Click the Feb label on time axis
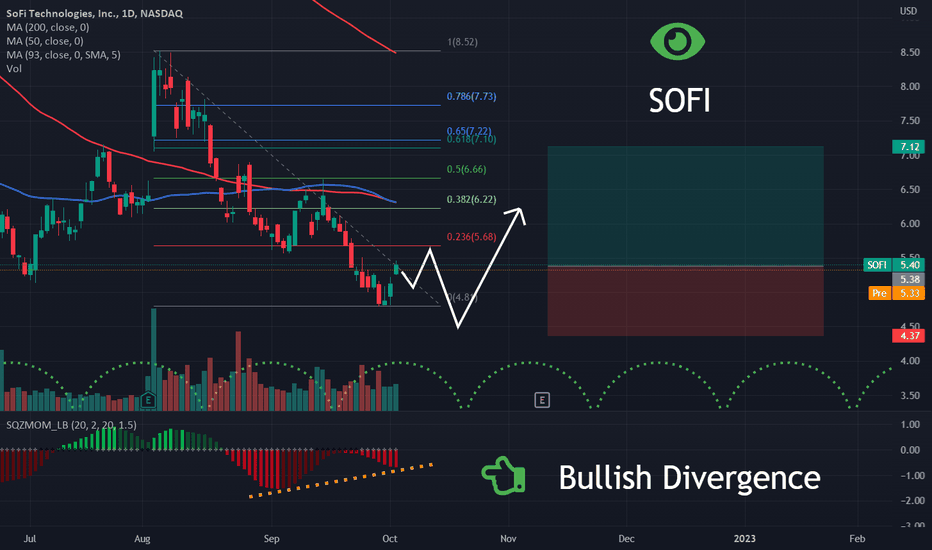 point(857,539)
